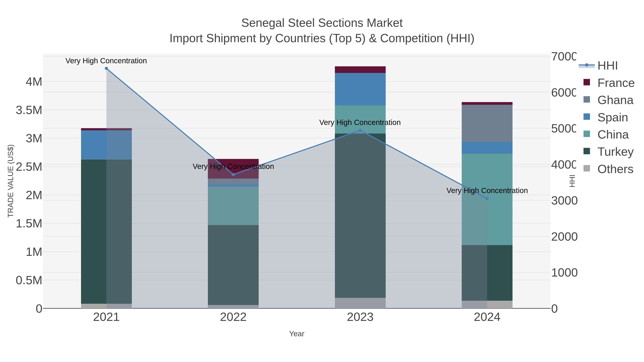
Task: Click the 2023 Others bar segment
Action: [360, 303]
